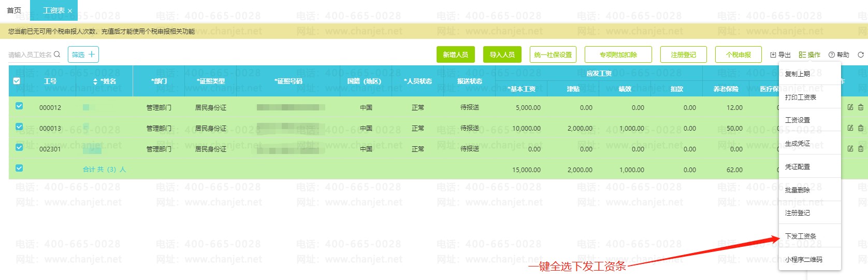Click pension value 12.00 cell
The width and height of the screenshot is (868, 280).
734,108
